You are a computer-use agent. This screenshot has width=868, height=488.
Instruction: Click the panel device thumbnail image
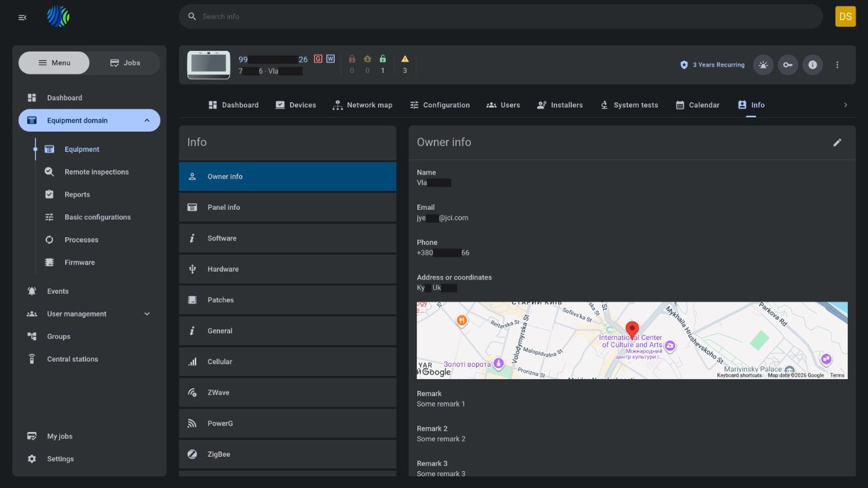tap(208, 65)
